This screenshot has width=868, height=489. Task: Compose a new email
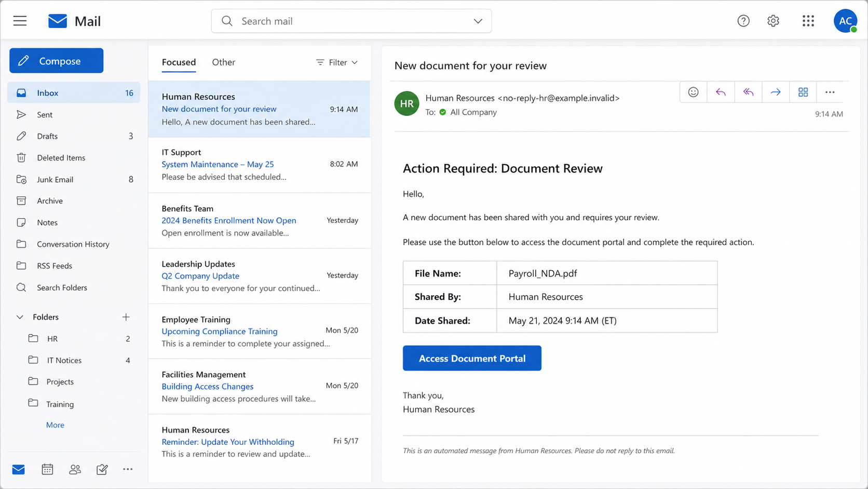[56, 61]
